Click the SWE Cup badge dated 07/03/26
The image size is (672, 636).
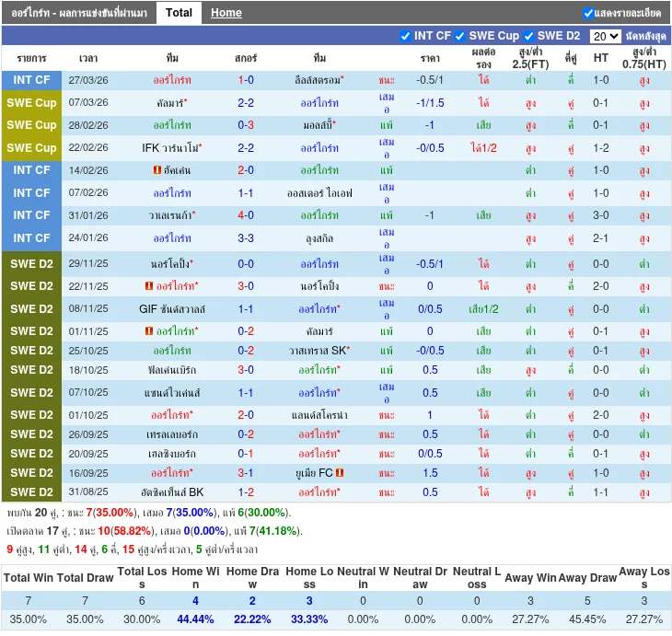[x=32, y=102]
